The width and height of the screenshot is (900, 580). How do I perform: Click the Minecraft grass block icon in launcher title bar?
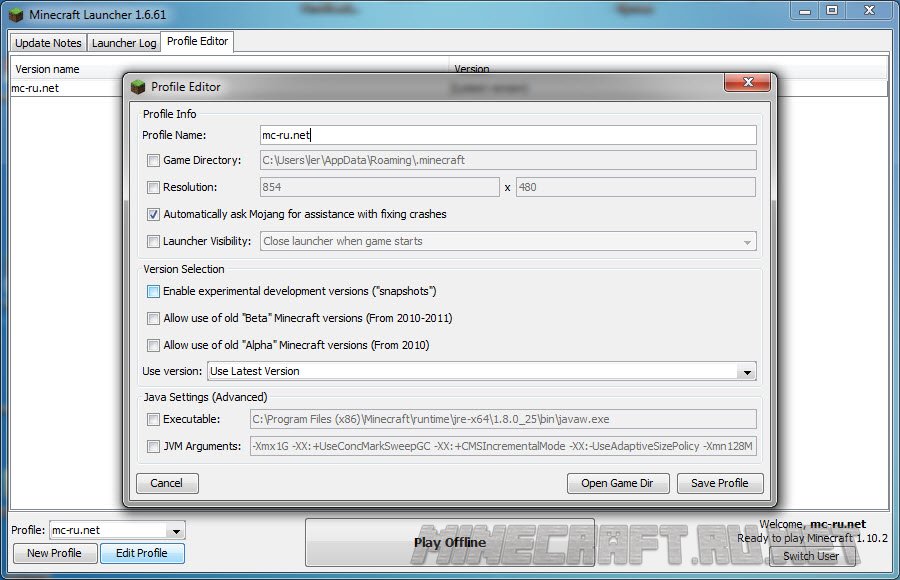[x=16, y=14]
